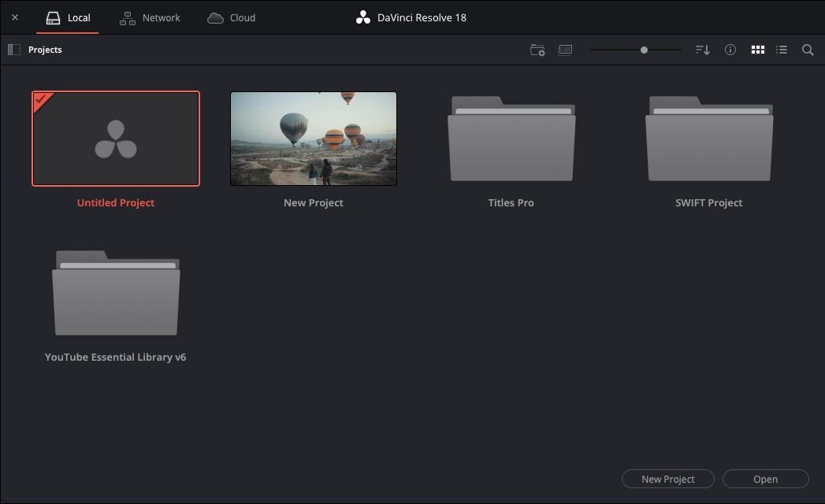Select the Untitled Project thumbnail
This screenshot has height=504, width=825.
click(x=116, y=139)
